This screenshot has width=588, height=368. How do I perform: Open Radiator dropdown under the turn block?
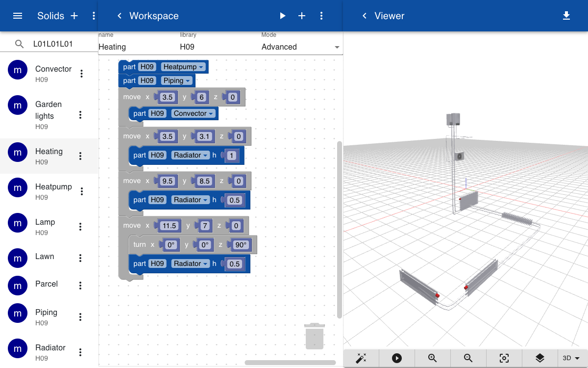pos(191,263)
